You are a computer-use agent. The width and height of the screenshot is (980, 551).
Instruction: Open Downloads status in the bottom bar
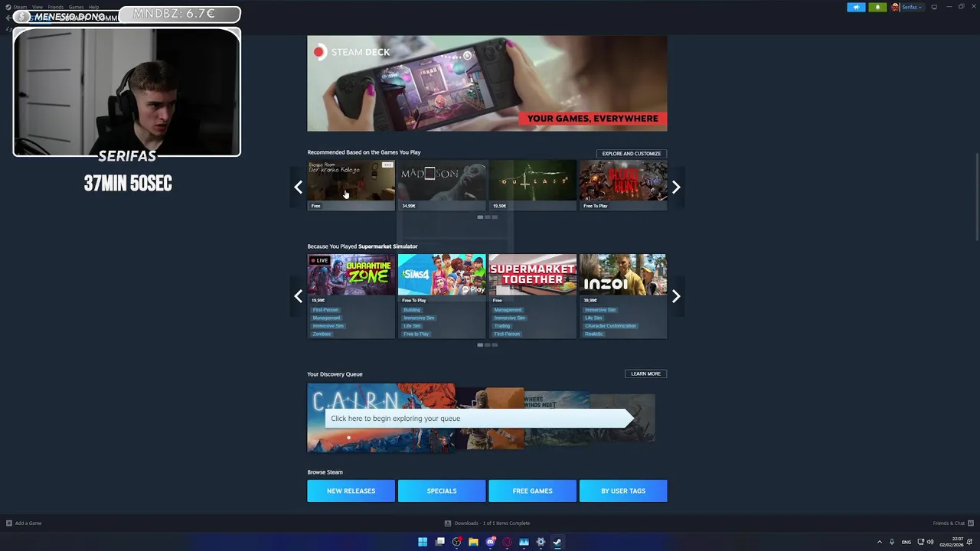point(487,523)
